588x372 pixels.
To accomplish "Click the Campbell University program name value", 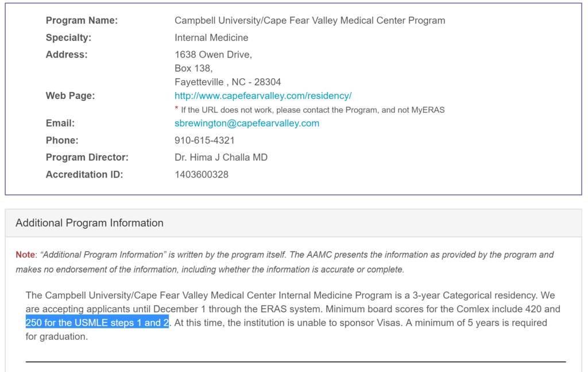I will coord(310,21).
